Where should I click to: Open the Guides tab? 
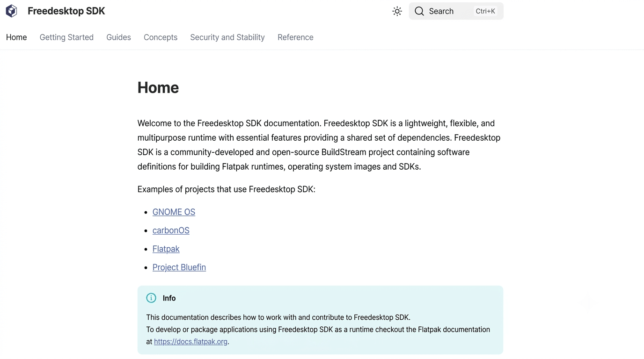(x=118, y=37)
